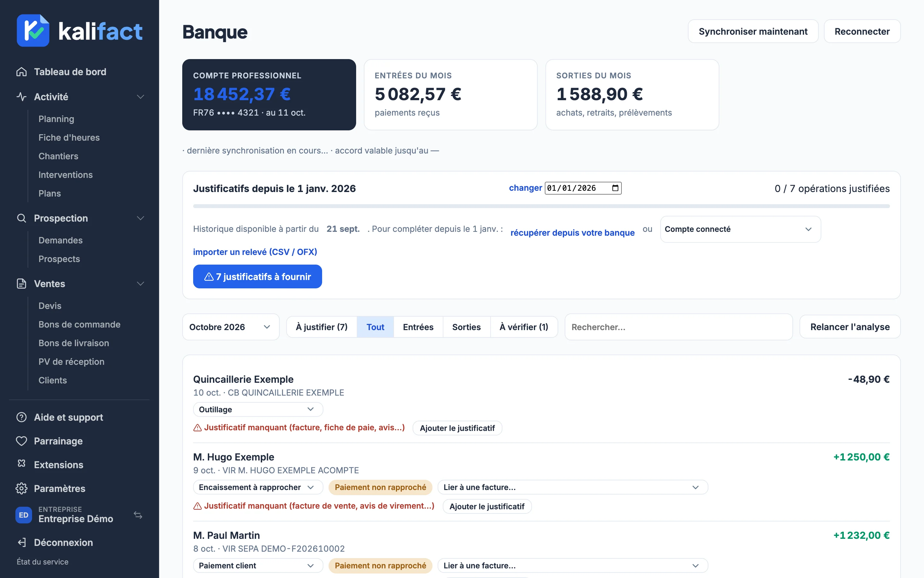Select the Tout filter tab
924x578 pixels.
click(375, 327)
